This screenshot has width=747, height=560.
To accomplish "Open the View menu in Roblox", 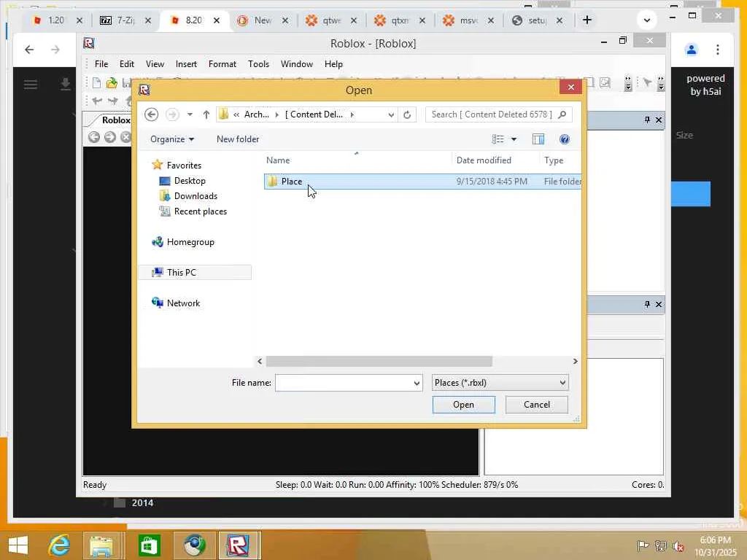I will (x=155, y=64).
